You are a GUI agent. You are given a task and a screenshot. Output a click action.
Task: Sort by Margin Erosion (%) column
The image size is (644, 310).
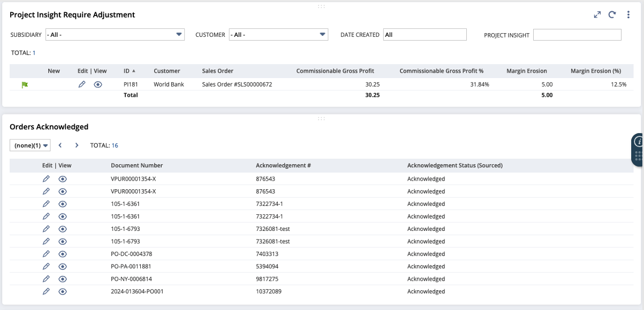coord(595,71)
